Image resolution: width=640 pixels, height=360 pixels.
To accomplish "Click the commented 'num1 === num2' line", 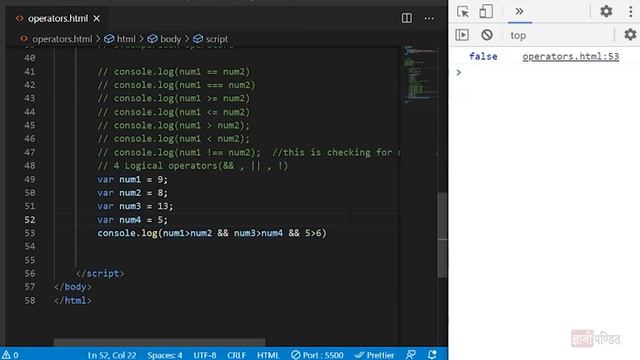I will click(176, 85).
